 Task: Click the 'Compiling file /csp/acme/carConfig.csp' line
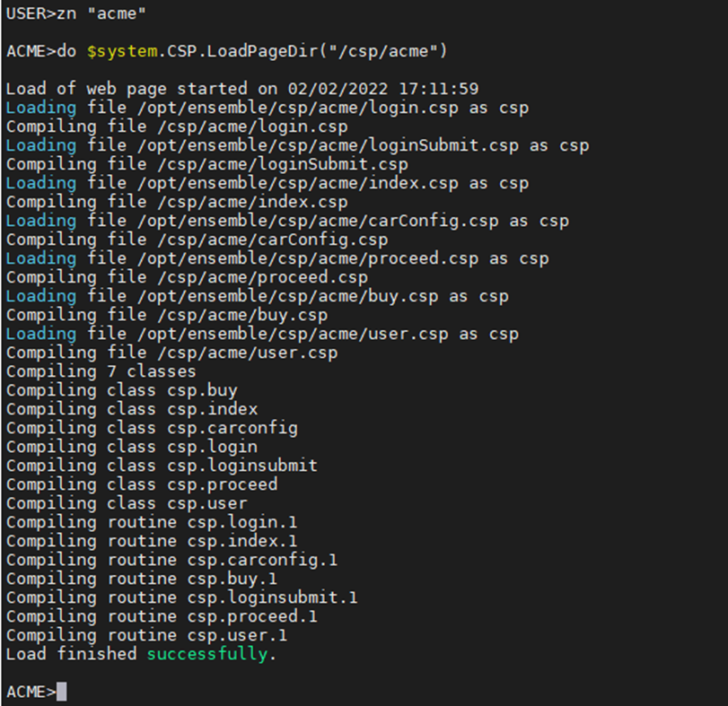197,240
